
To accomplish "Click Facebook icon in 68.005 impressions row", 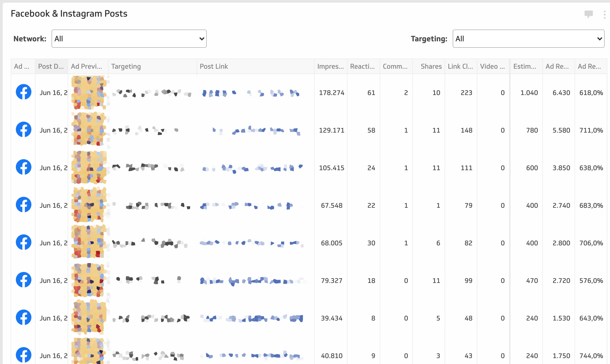I will (x=24, y=242).
